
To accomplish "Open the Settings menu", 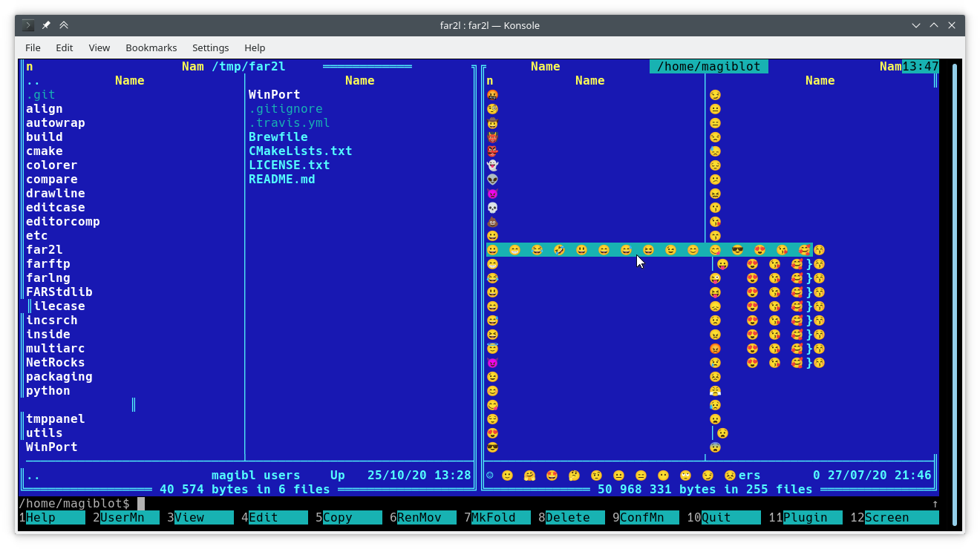I will point(210,47).
